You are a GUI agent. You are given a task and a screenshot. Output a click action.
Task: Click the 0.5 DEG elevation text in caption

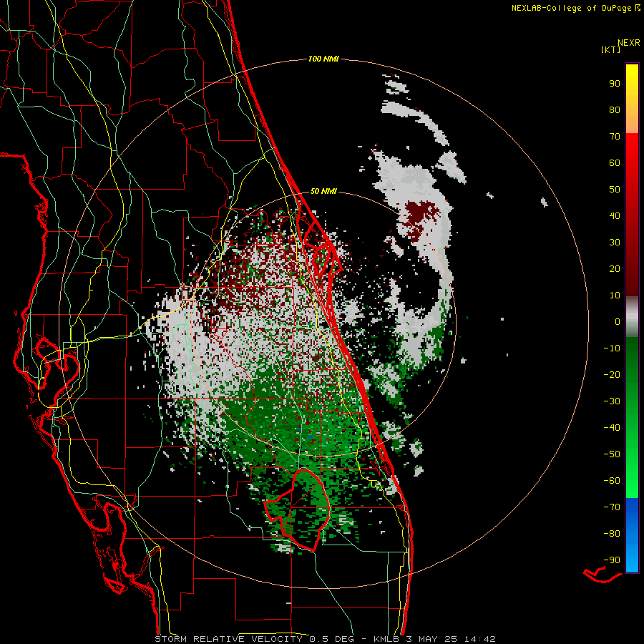(335, 639)
